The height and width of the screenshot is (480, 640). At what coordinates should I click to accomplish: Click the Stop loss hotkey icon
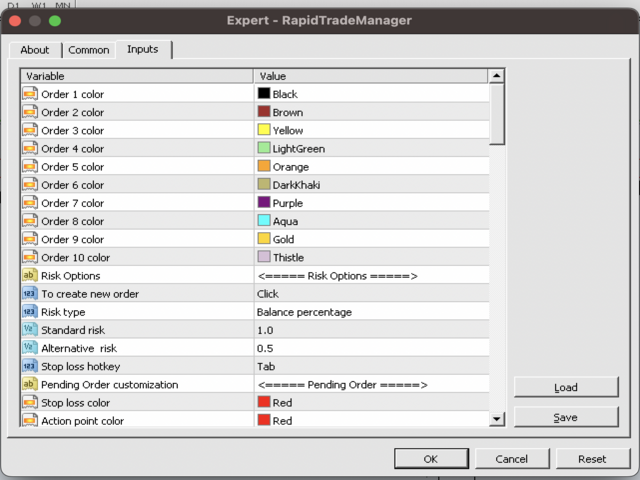pos(30,366)
